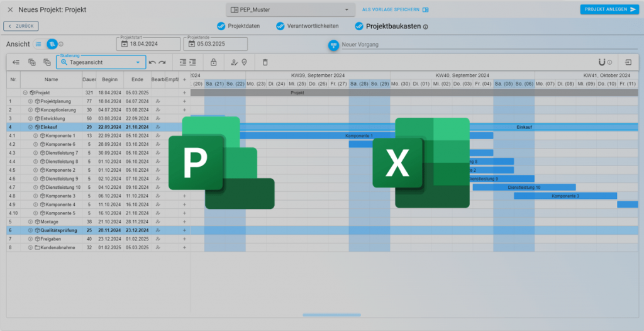The width and height of the screenshot is (644, 331).
Task: Switch Ansicht to Gantt chart view
Action: tap(52, 44)
